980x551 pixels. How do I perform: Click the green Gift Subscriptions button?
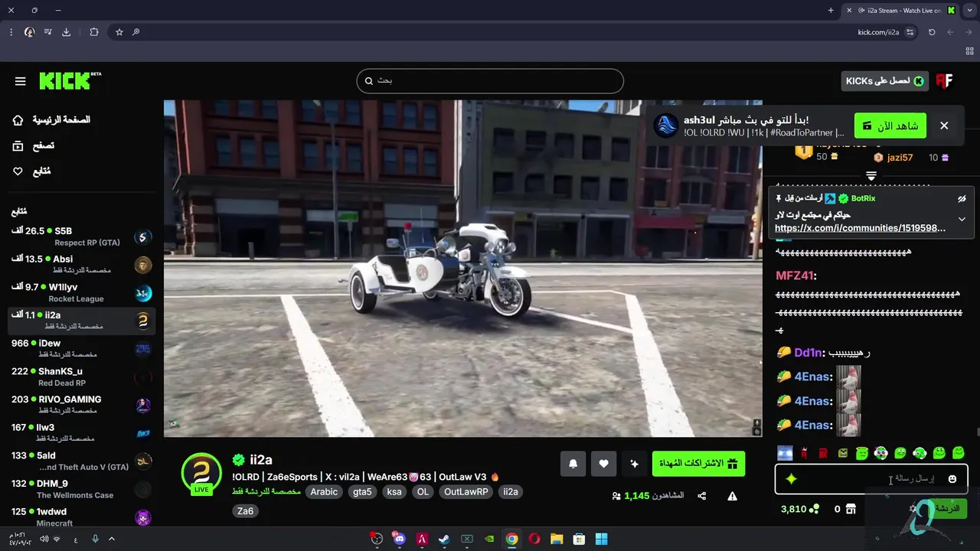[x=698, y=464]
